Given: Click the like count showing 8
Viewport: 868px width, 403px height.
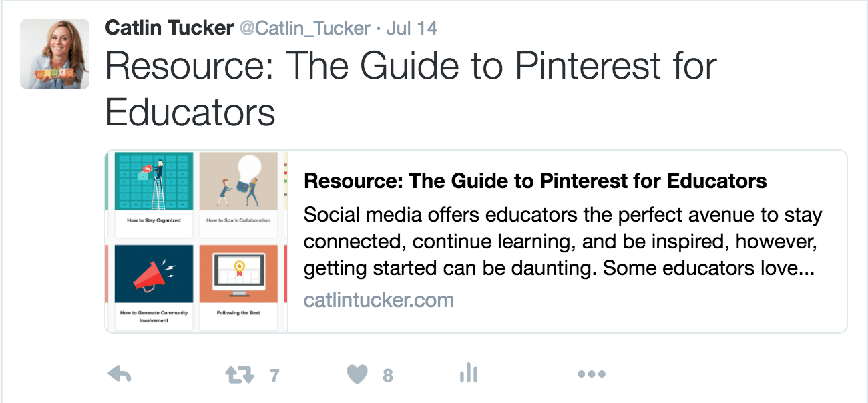Looking at the screenshot, I should point(389,376).
